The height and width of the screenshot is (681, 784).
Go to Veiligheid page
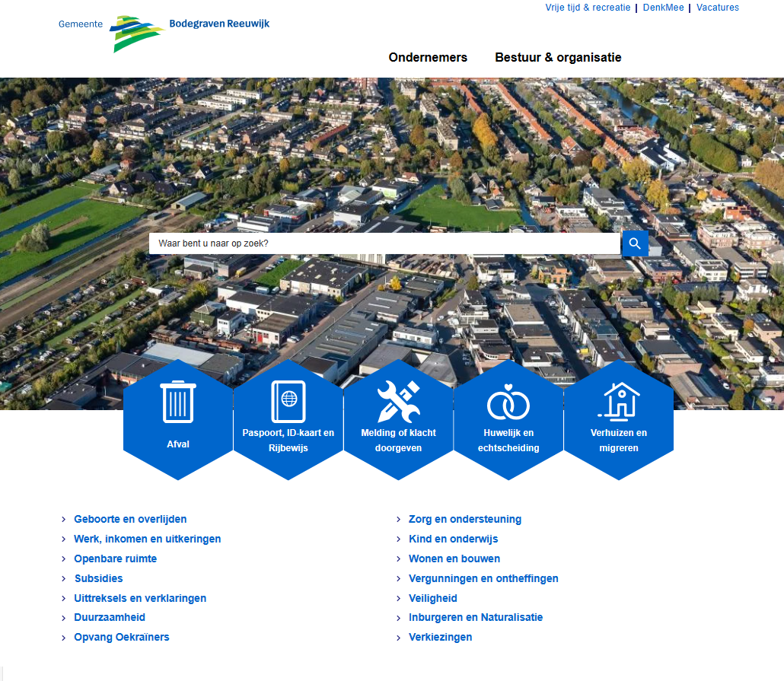(433, 598)
